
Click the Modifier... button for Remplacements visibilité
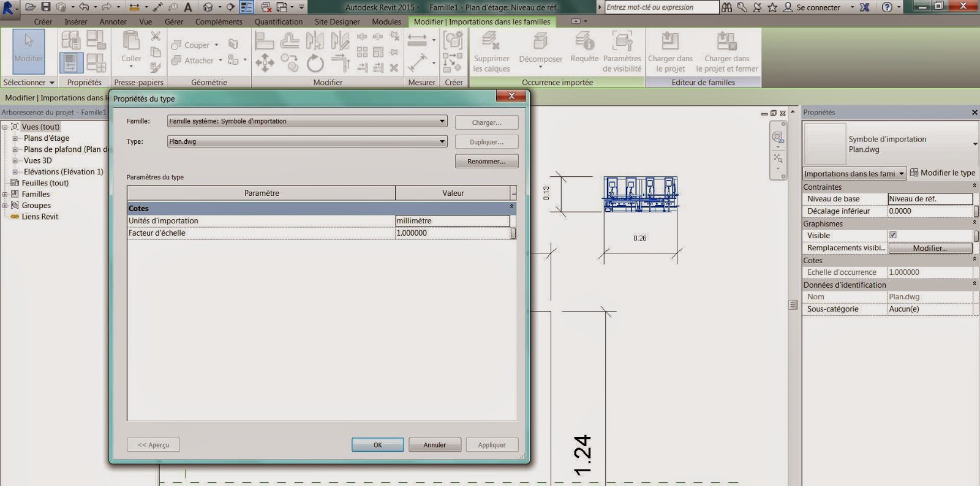point(930,248)
